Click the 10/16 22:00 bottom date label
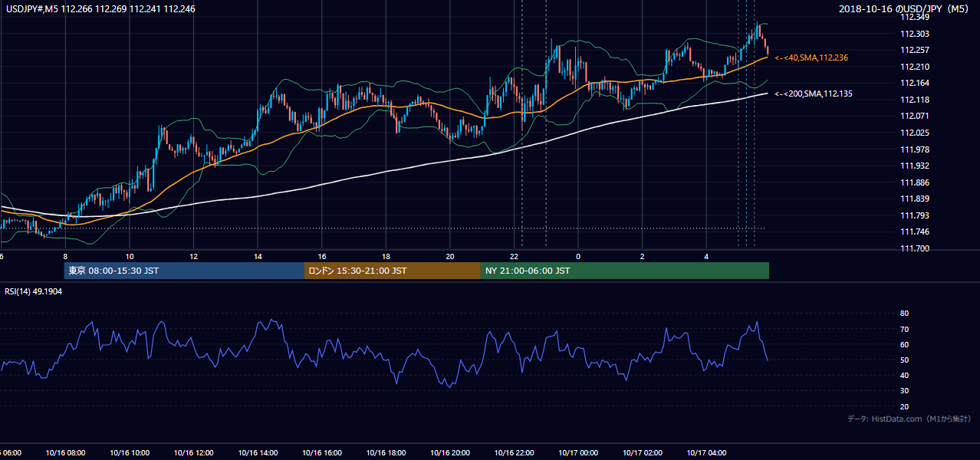980x460 pixels. [x=514, y=452]
